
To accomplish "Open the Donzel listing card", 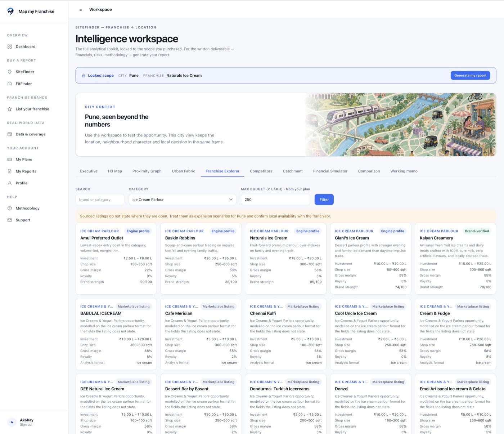I will [370, 404].
